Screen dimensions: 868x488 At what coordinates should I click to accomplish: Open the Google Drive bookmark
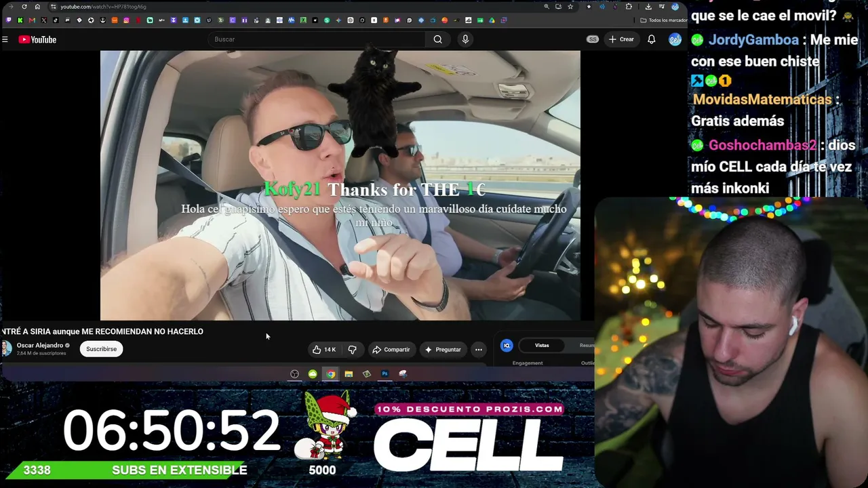point(492,20)
